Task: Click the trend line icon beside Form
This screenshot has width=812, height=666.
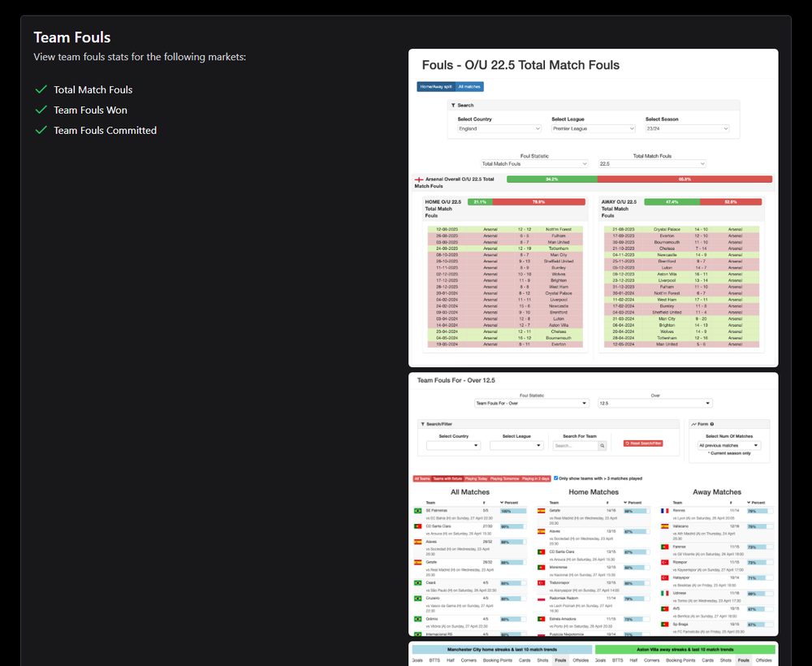Action: click(694, 424)
